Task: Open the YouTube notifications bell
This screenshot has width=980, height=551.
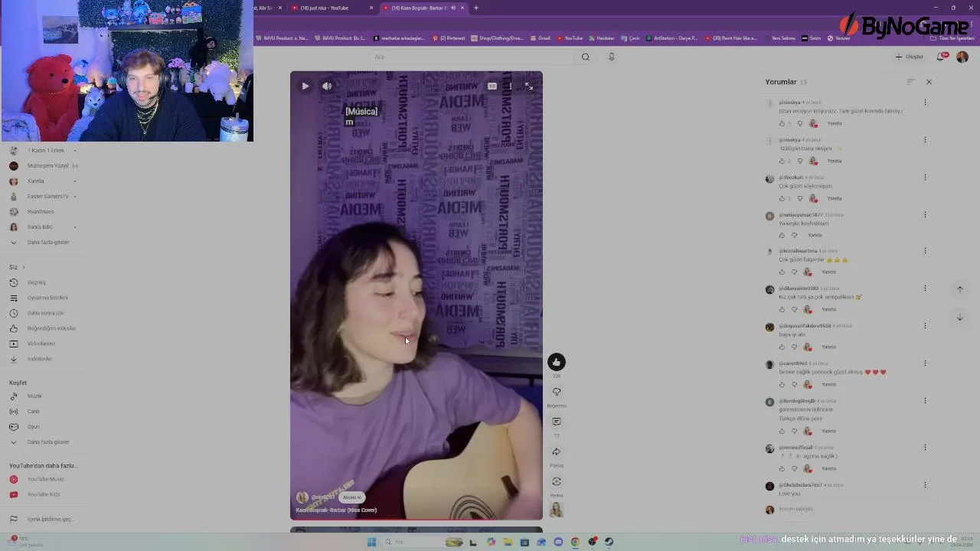Action: click(942, 57)
